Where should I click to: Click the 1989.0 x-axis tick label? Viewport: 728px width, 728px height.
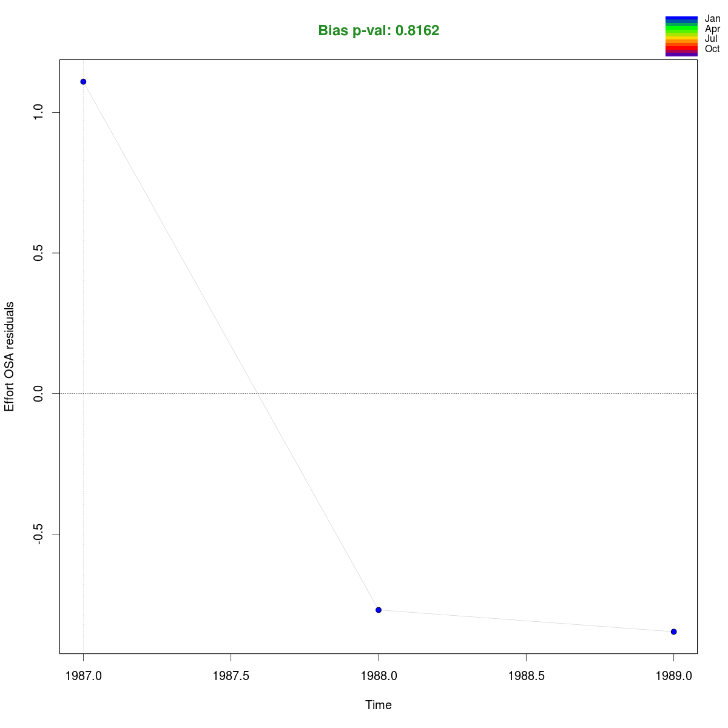tap(673, 676)
